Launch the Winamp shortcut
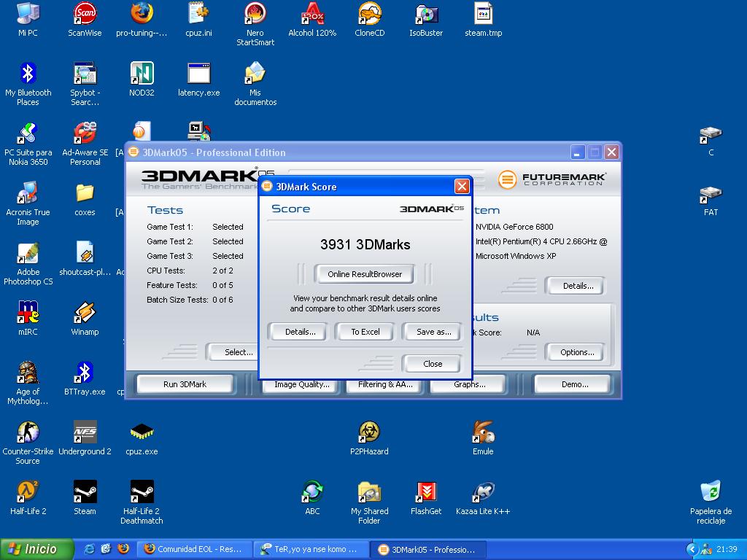 [85, 313]
